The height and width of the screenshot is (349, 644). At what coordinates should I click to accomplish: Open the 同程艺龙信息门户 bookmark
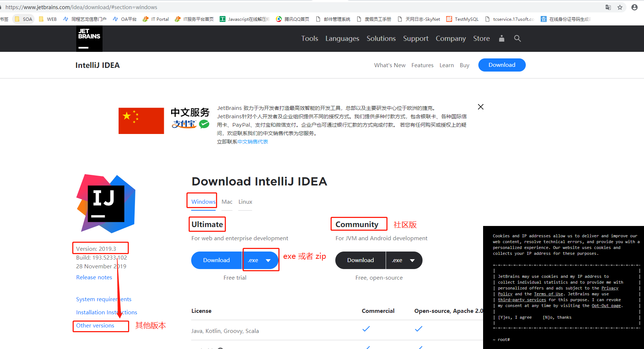pyautogui.click(x=85, y=19)
